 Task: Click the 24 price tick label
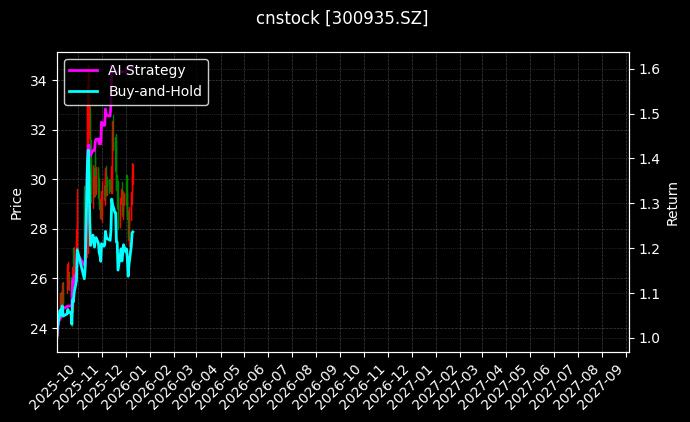coord(41,329)
